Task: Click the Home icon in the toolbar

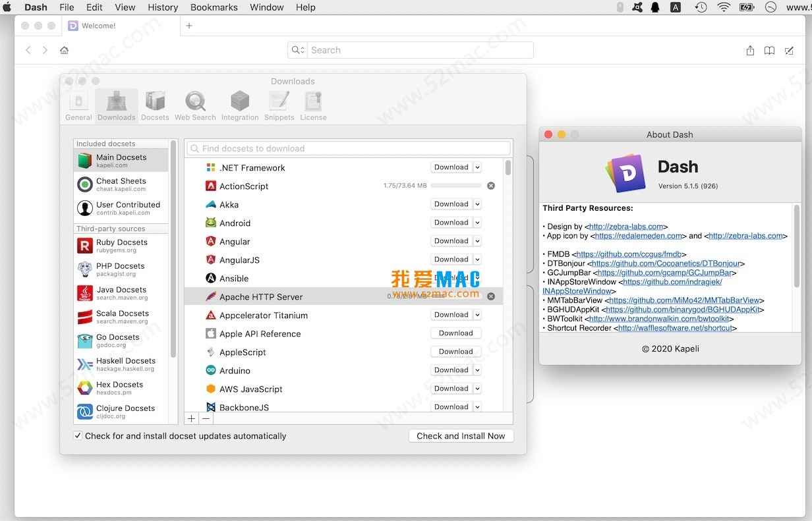Action: [64, 50]
